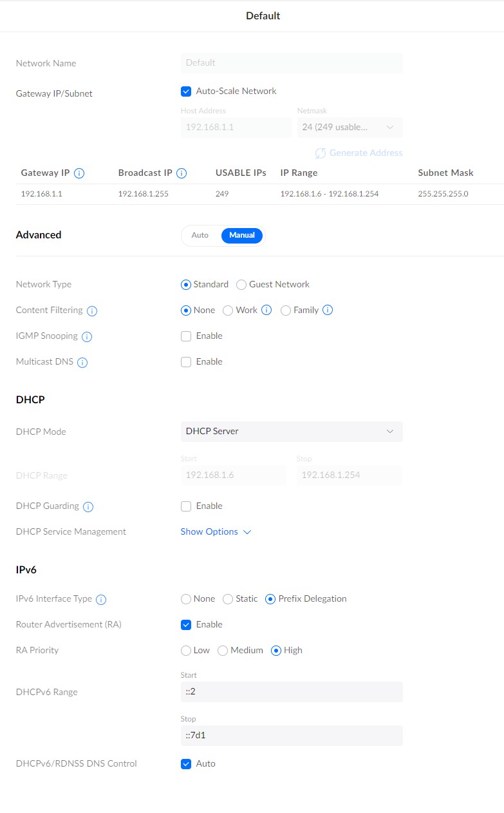
Task: Disable Router Advertisement checkbox
Action: click(x=186, y=624)
